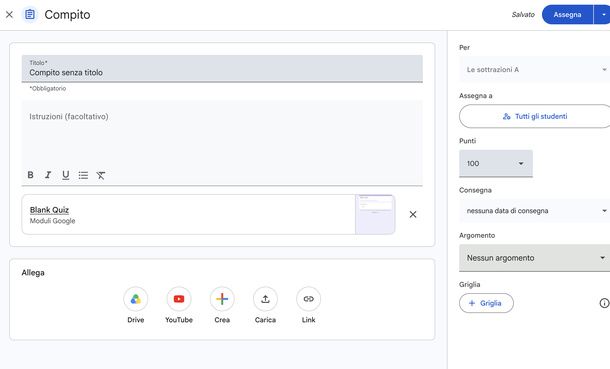Screen dimensions: 610x369
Task: Click Carica to upload a file
Action: click(x=265, y=299)
